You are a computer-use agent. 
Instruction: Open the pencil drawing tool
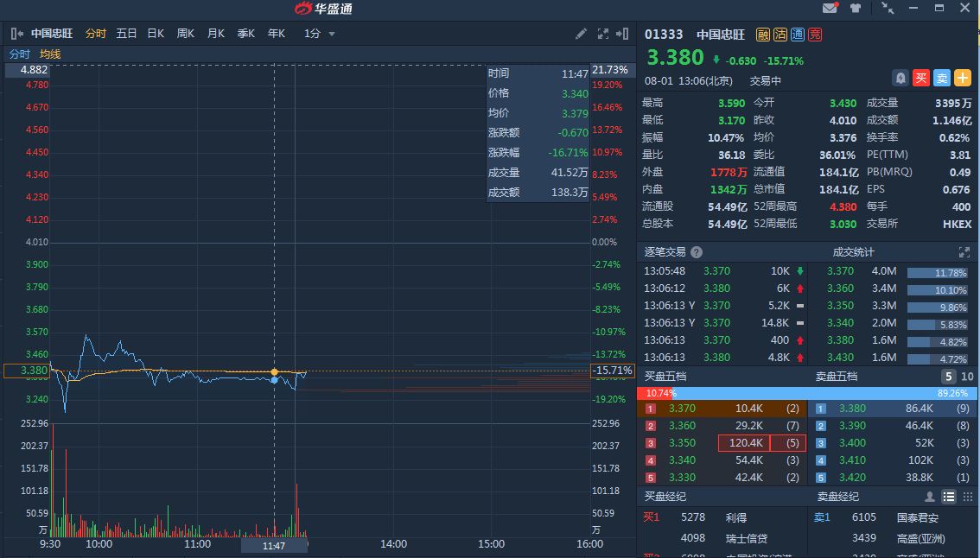(582, 34)
